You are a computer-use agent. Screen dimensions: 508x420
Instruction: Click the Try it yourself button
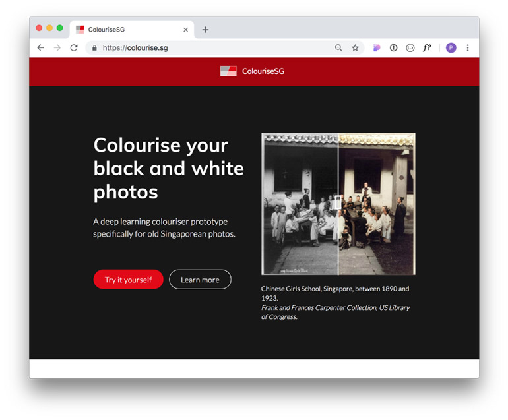tap(128, 280)
